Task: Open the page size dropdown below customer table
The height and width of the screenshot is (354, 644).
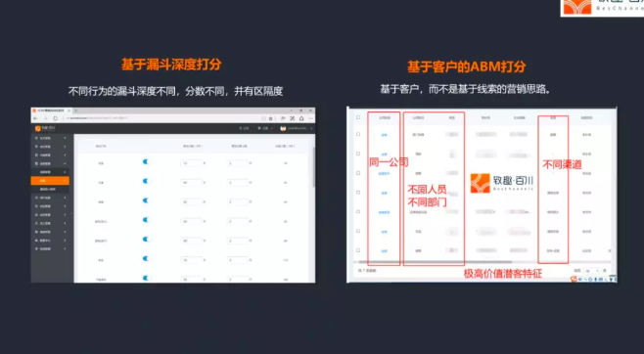Action: click(x=593, y=271)
